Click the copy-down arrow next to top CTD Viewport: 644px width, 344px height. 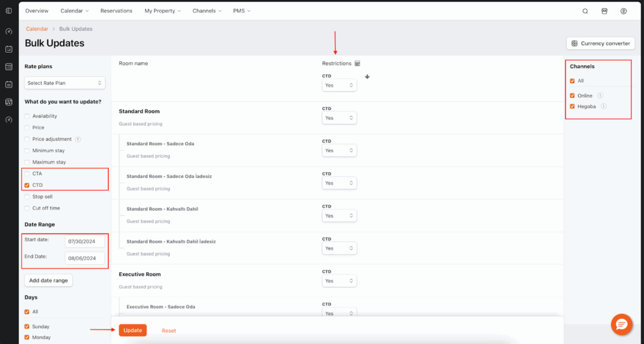[x=367, y=77]
